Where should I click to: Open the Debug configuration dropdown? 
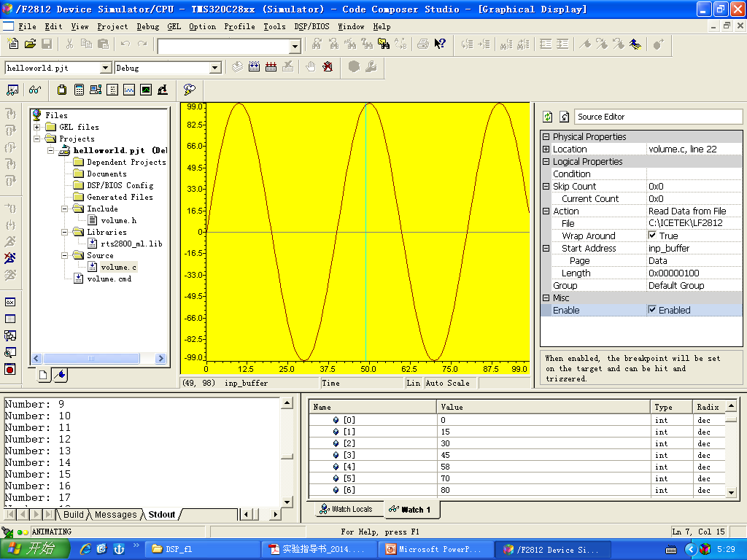(215, 68)
